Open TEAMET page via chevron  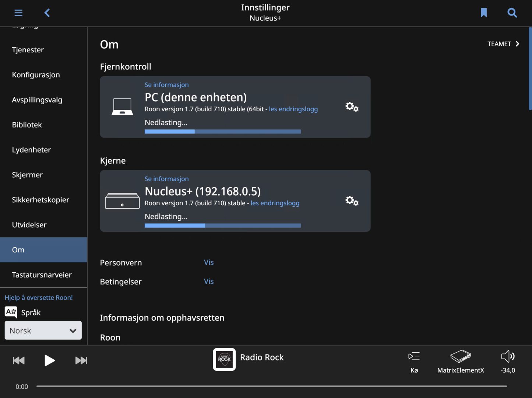point(503,44)
